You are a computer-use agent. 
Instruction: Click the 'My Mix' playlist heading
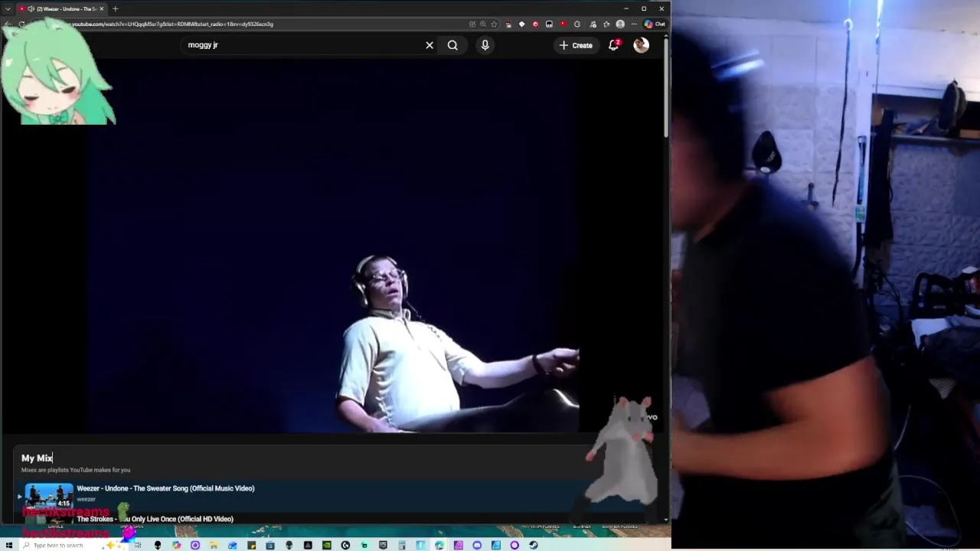(37, 458)
